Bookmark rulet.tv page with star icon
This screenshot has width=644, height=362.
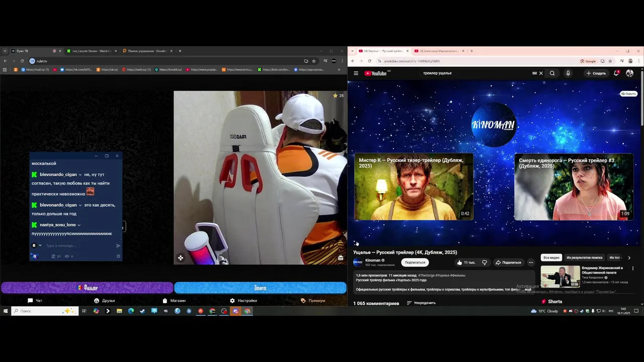pyautogui.click(x=314, y=61)
